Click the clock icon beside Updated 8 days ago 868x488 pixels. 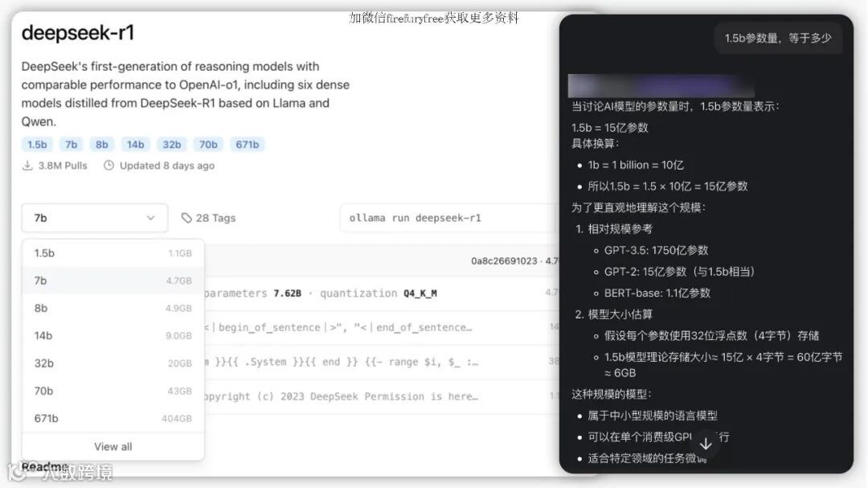(x=109, y=165)
